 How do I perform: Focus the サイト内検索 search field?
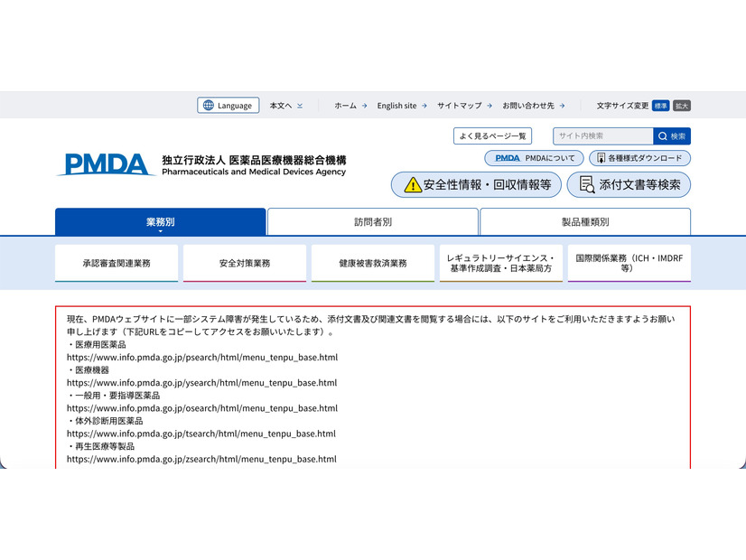602,136
